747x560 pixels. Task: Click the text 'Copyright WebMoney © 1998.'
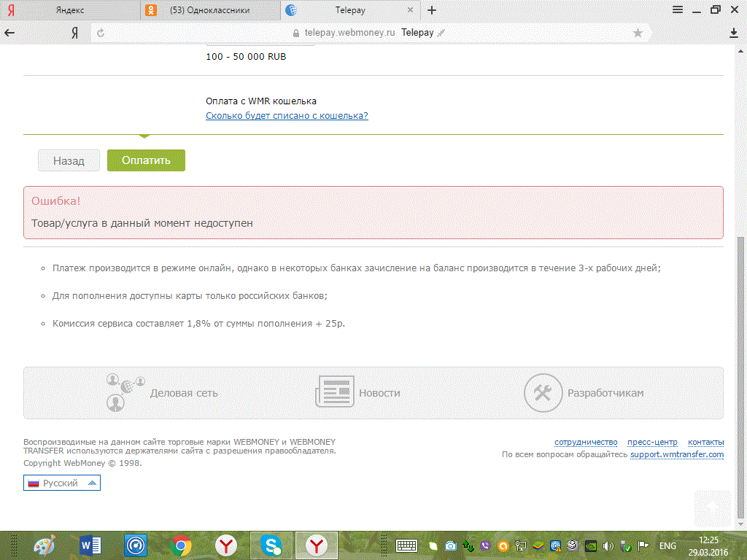point(82,463)
